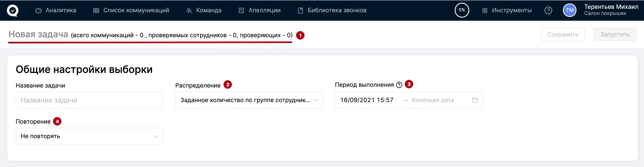The height and width of the screenshot is (167, 644).
Task: Click red marker badge number 1
Action: pyautogui.click(x=300, y=35)
